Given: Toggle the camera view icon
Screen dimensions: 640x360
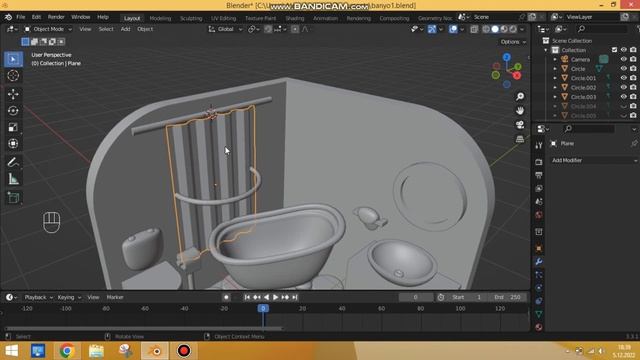Looking at the screenshot, I should (x=520, y=124).
